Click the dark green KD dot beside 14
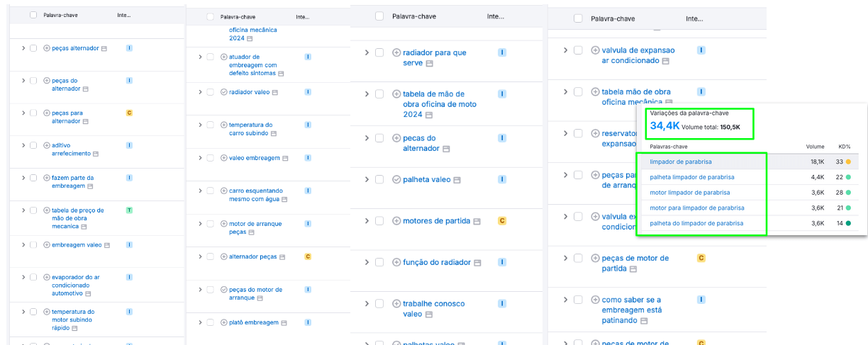 coord(848,223)
